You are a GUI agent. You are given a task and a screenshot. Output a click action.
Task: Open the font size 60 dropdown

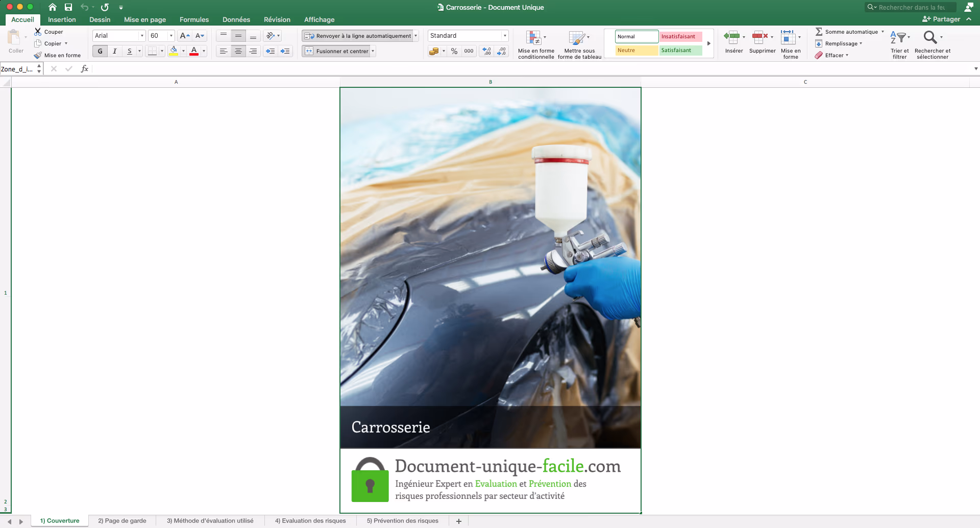171,36
